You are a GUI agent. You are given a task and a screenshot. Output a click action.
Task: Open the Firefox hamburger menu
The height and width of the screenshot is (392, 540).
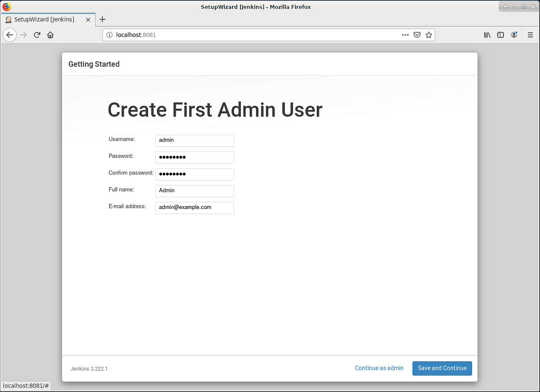pos(530,35)
